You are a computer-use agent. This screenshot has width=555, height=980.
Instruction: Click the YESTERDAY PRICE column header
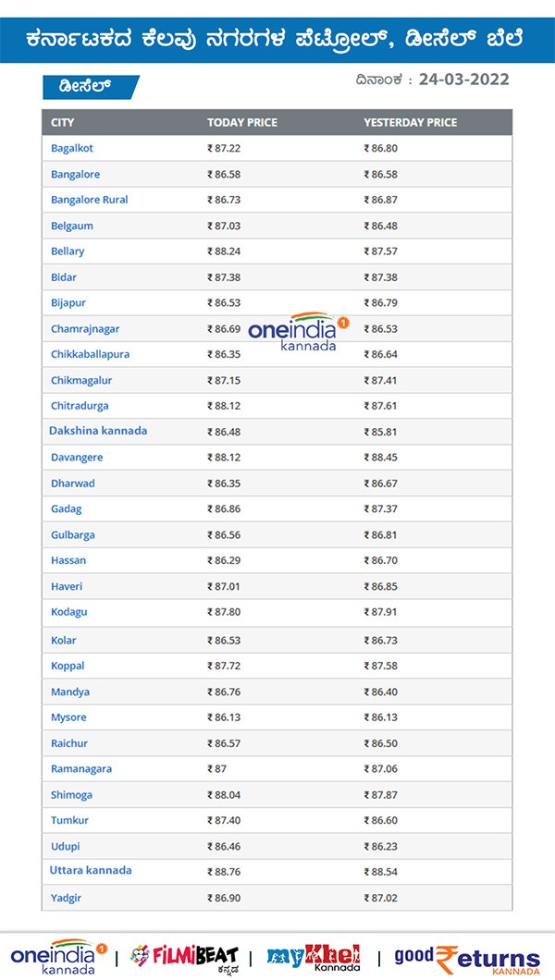[x=410, y=123]
